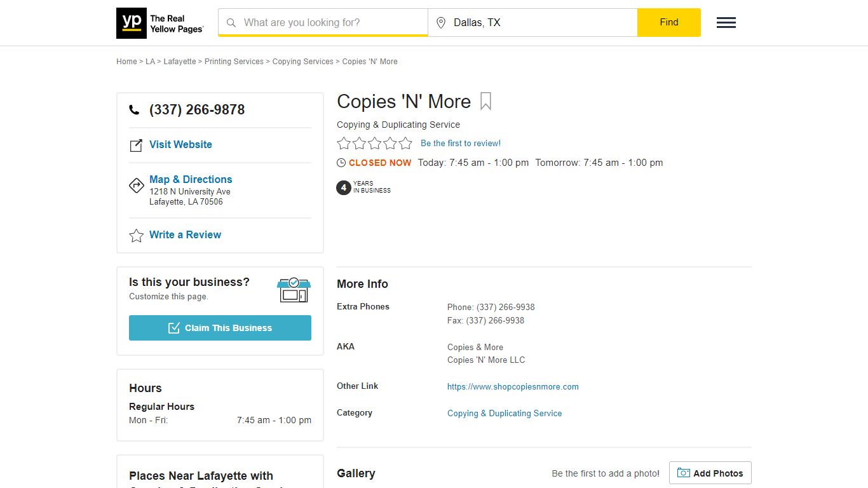Edit the Dallas, TX location field

tap(532, 23)
